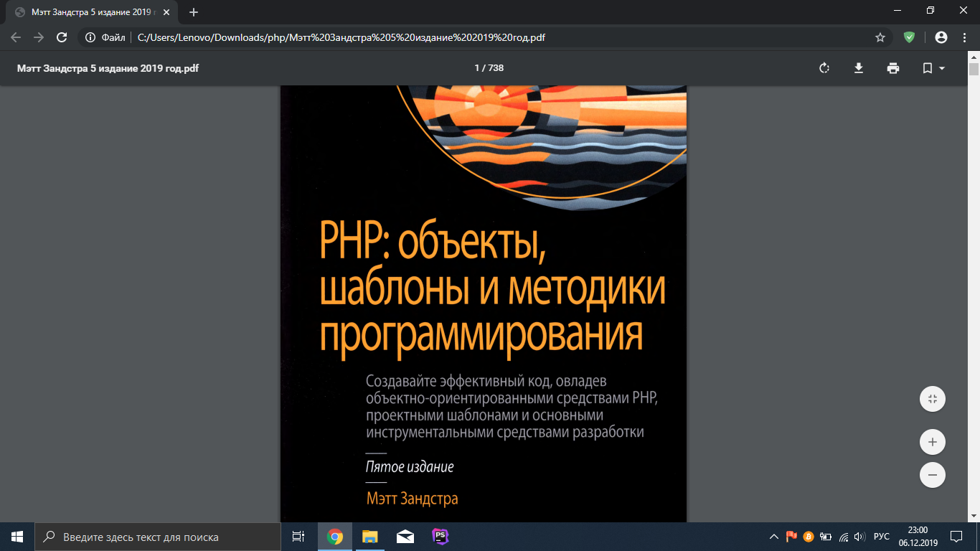Open the Wi-Fi network flyout
980x551 pixels.
(844, 537)
